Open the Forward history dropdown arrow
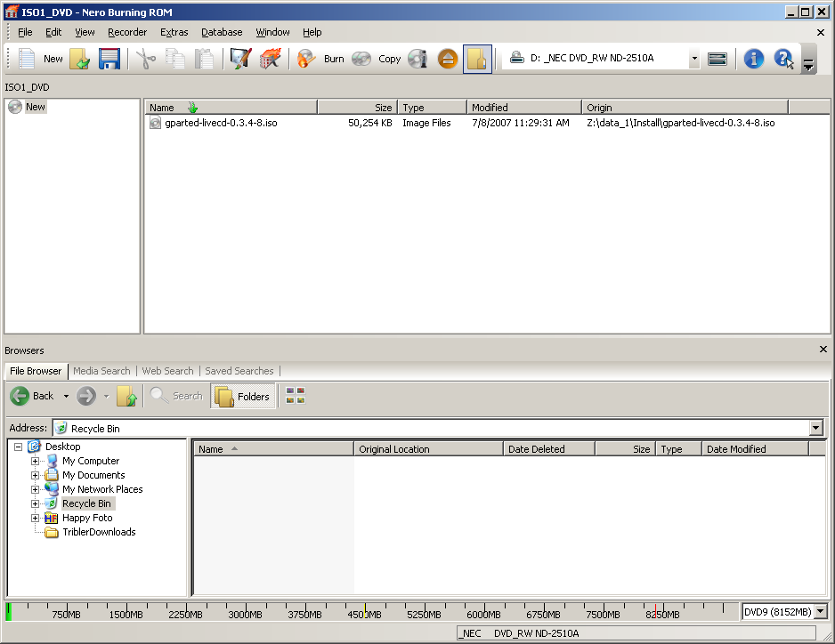This screenshot has height=644, width=835. 106,396
